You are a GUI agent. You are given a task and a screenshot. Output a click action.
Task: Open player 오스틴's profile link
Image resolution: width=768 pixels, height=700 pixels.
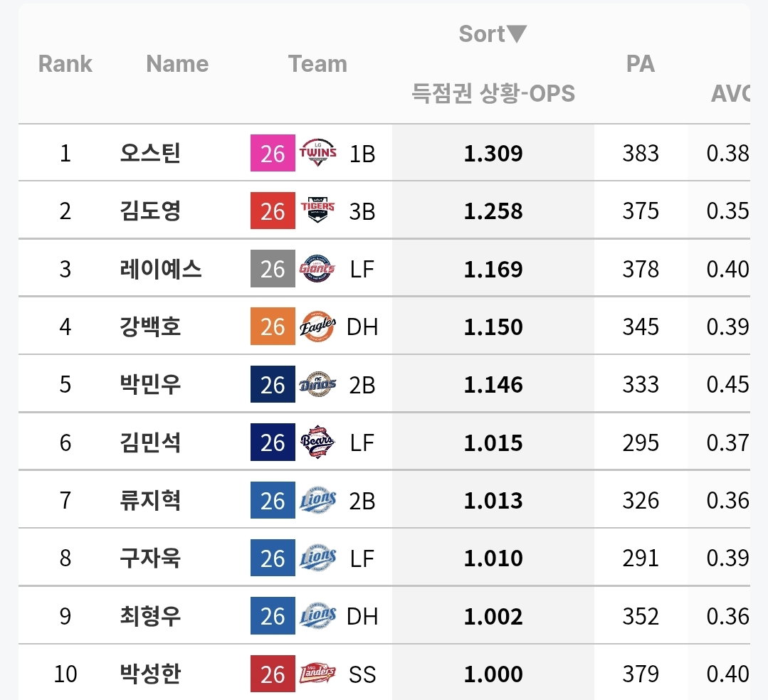(x=150, y=153)
